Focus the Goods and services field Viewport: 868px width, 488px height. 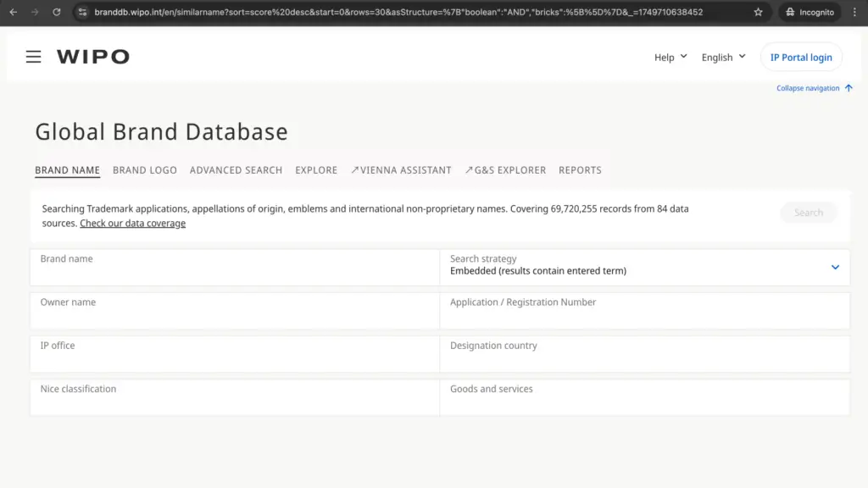pyautogui.click(x=644, y=397)
